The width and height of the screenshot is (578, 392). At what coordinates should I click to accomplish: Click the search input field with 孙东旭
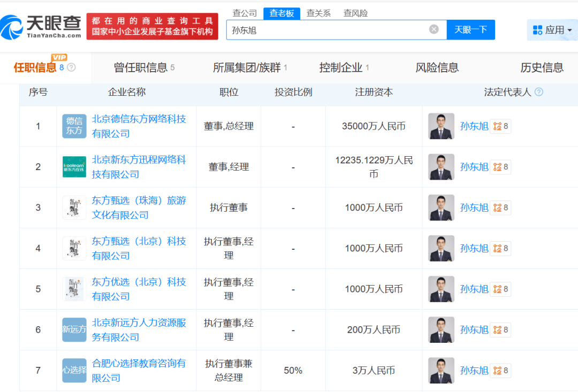tap(326, 30)
